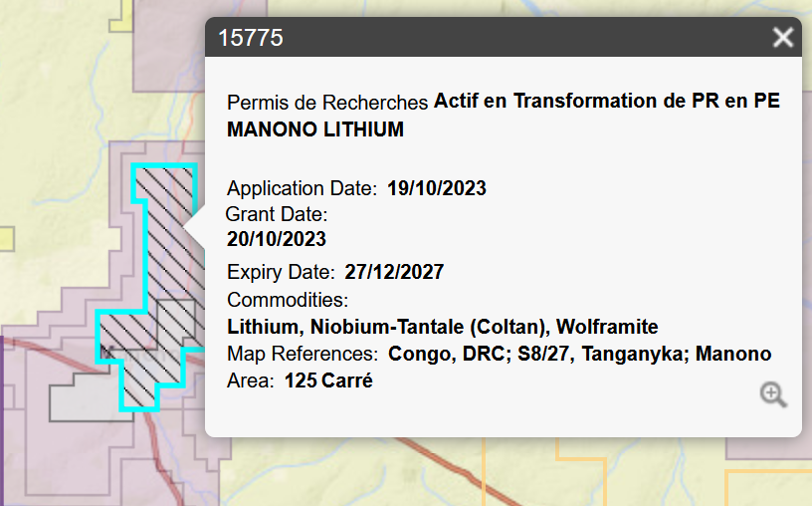Click the MANONO LITHIUM holder name
The width and height of the screenshot is (812, 506).
tap(315, 129)
